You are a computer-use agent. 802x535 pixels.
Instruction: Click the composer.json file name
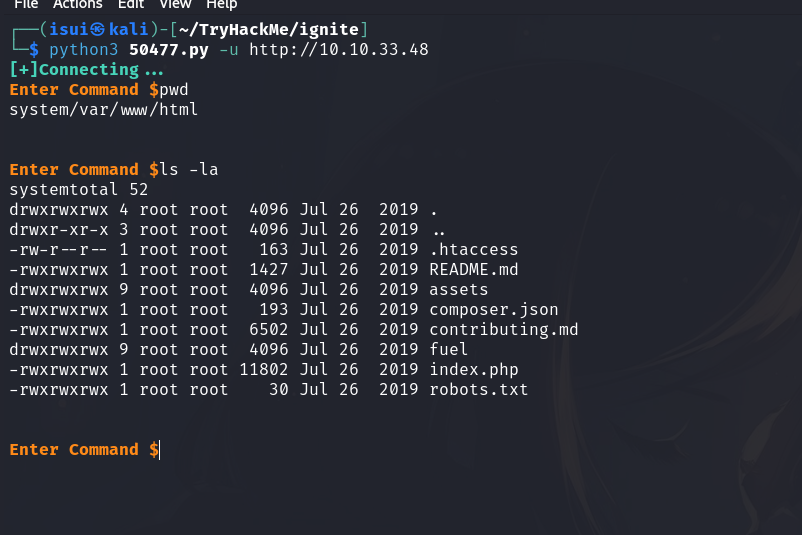coord(493,310)
